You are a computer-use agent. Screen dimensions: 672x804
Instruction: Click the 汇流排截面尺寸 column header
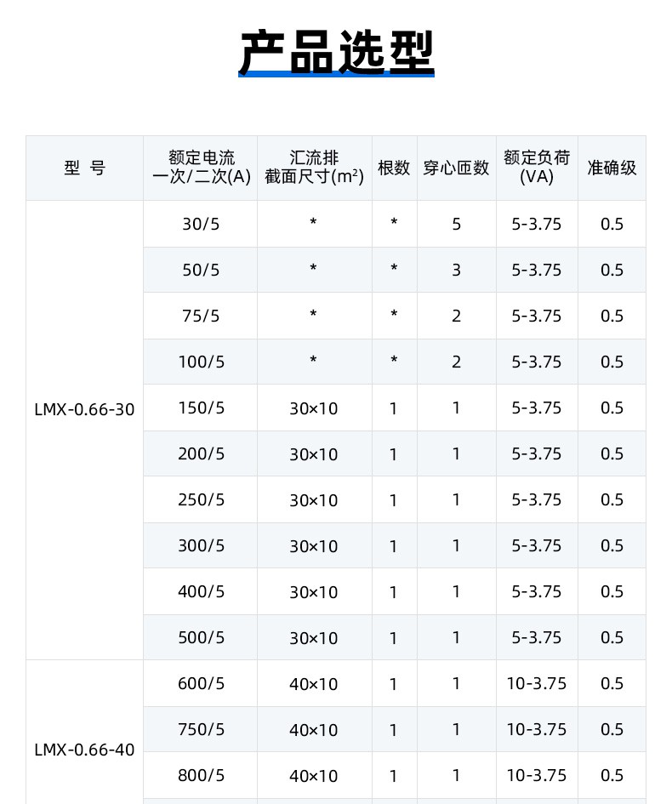click(314, 167)
